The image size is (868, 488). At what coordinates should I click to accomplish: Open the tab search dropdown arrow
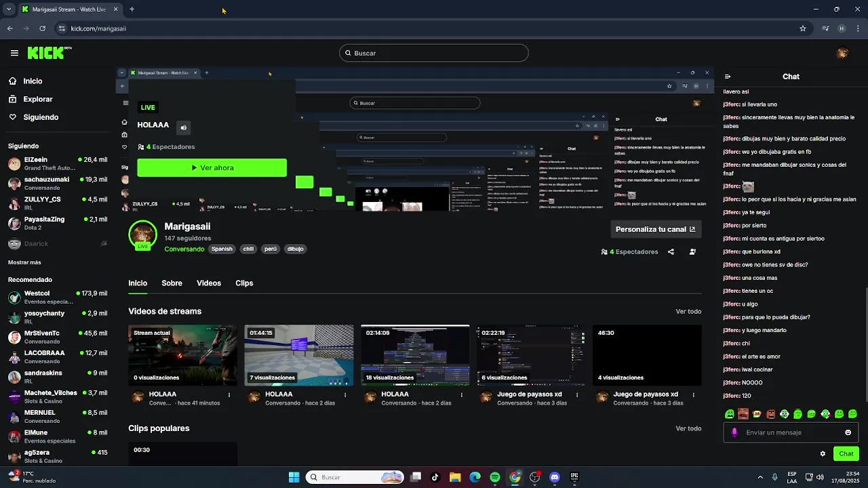tap(9, 9)
